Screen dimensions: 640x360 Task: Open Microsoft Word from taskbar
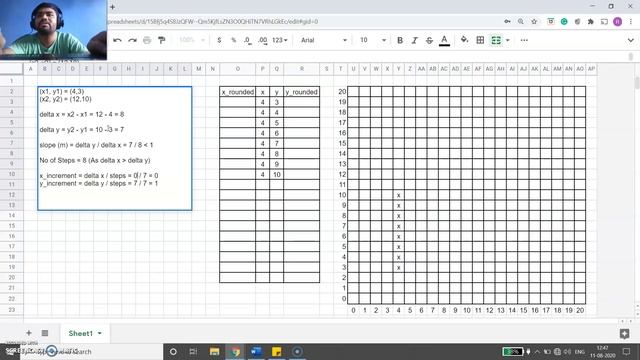pos(256,351)
